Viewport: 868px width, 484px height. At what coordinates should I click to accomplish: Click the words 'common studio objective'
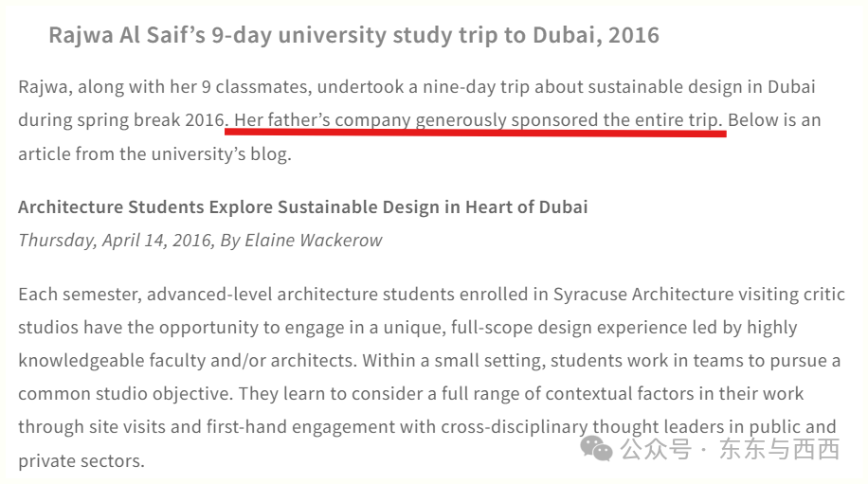(126, 394)
